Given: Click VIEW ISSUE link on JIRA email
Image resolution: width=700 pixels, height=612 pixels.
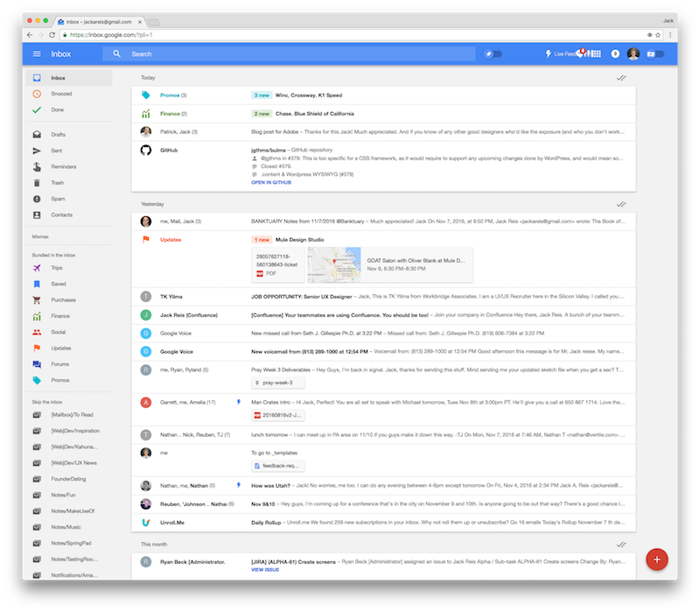Looking at the screenshot, I should (265, 569).
